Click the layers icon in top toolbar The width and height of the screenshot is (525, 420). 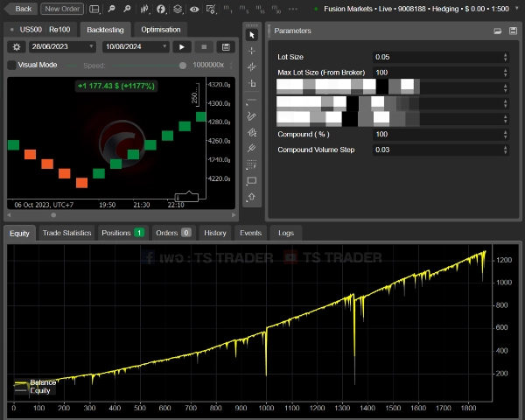[178, 9]
